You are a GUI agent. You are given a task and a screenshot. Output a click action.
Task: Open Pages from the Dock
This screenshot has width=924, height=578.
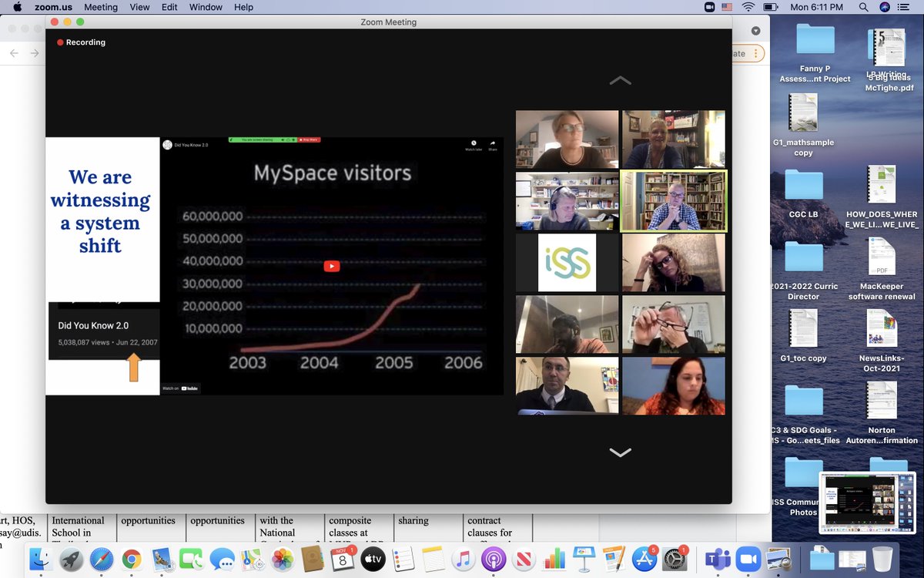coord(614,558)
